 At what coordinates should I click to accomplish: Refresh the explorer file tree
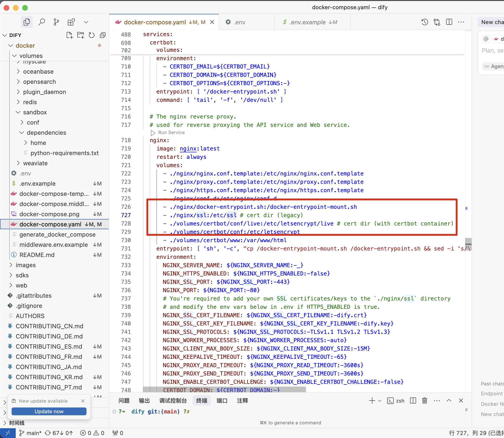click(92, 35)
